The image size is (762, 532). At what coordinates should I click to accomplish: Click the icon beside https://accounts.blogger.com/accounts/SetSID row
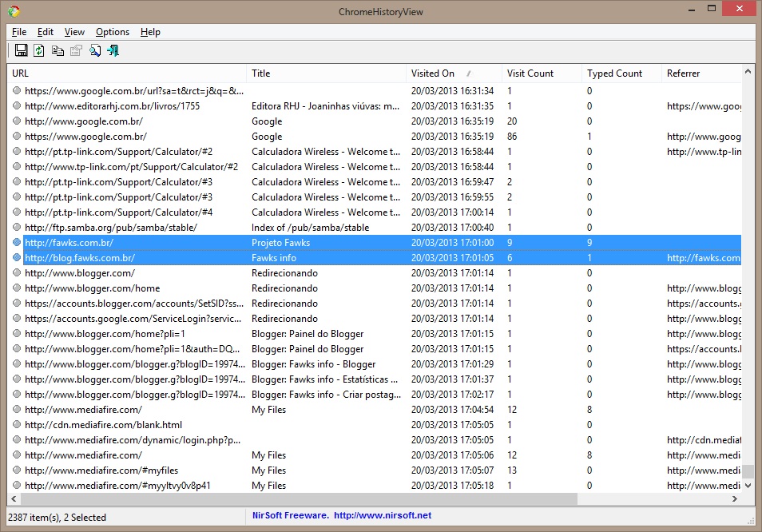17,303
